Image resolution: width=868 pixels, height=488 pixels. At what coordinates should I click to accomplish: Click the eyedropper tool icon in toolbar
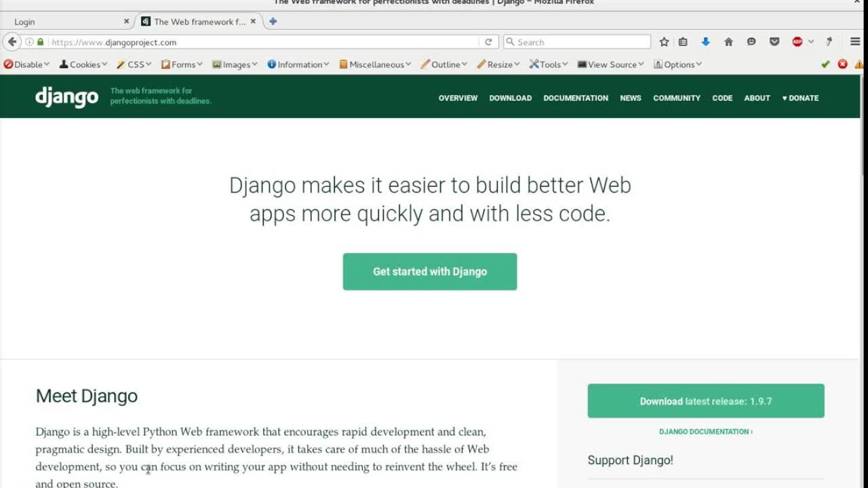[829, 42]
